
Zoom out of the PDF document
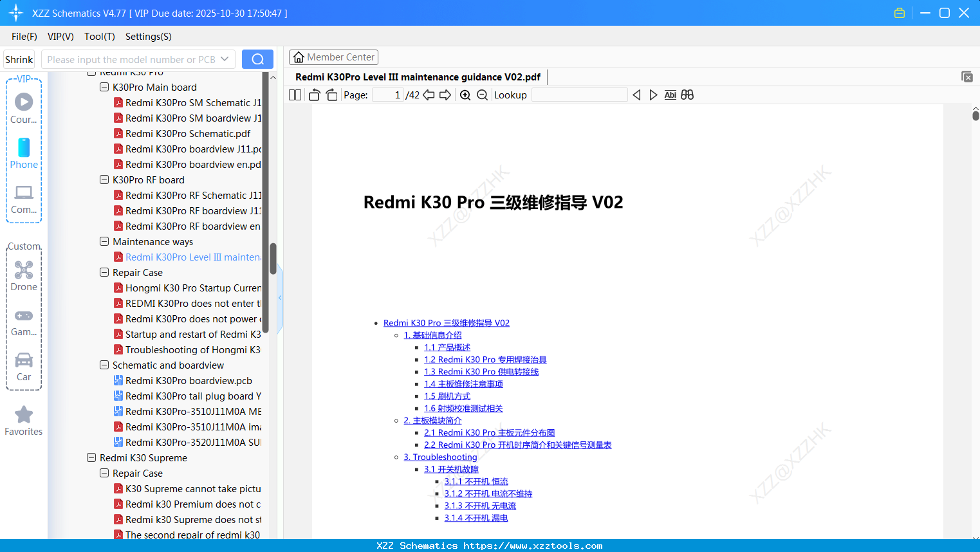482,95
